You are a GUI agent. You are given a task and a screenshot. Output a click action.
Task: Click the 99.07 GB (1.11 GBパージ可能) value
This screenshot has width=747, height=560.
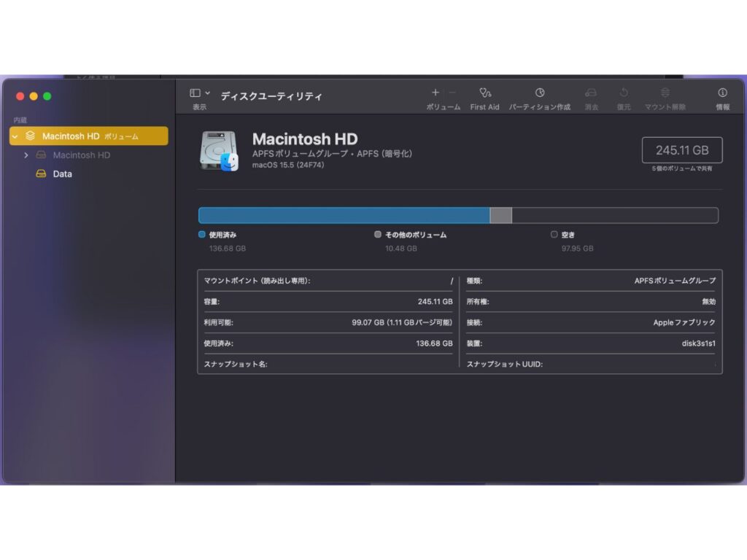coord(403,323)
